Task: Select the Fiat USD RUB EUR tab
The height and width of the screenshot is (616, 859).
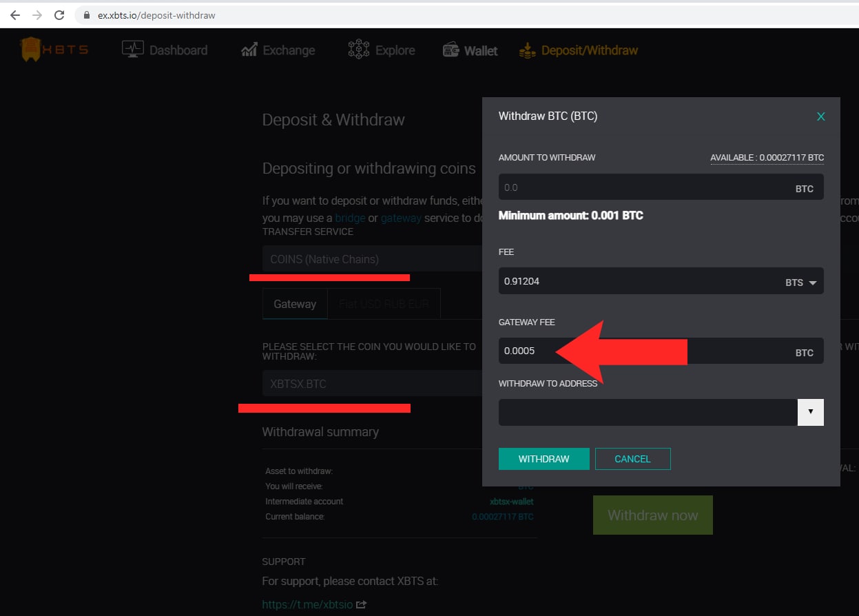Action: [x=384, y=304]
